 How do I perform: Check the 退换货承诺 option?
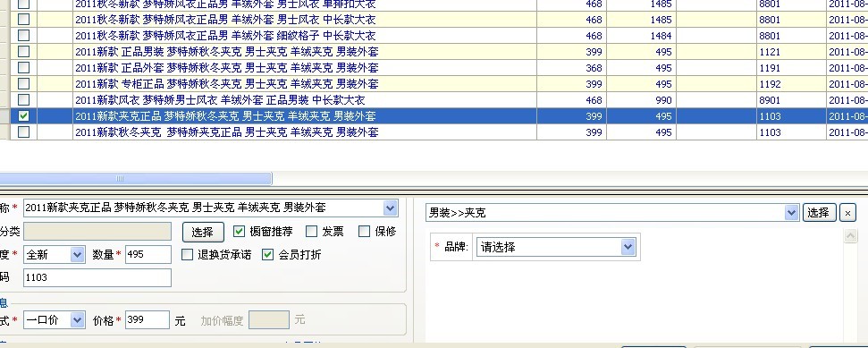[x=188, y=255]
